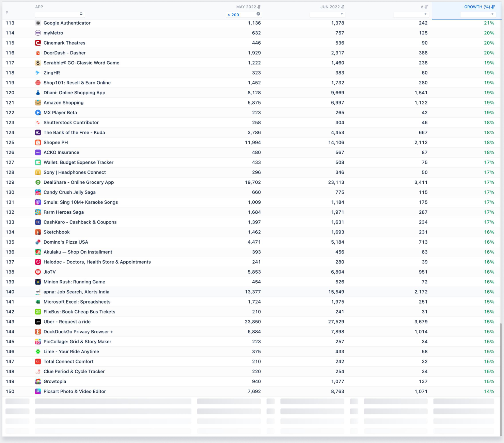Click the Picsart Photo & Video Editor icon
The width and height of the screenshot is (504, 443).
click(38, 392)
